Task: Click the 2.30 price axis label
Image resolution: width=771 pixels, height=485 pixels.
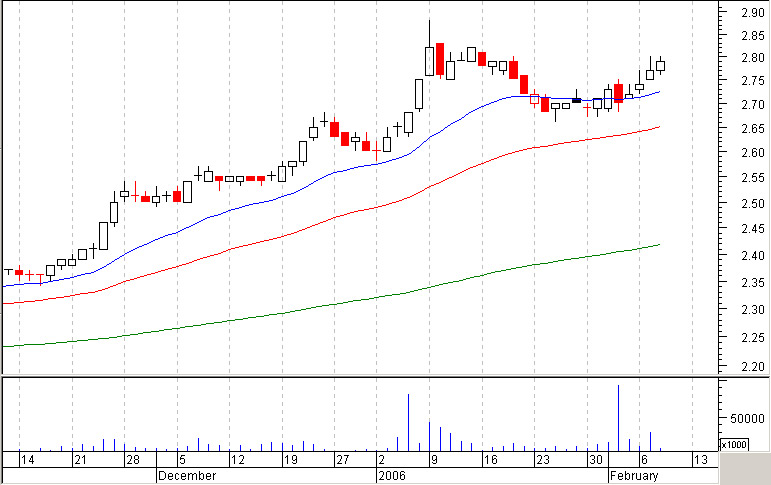Action: pos(752,309)
